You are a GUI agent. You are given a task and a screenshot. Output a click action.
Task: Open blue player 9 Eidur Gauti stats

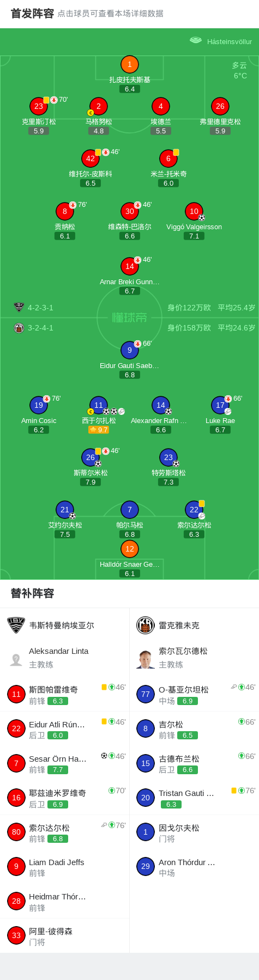coord(129,350)
